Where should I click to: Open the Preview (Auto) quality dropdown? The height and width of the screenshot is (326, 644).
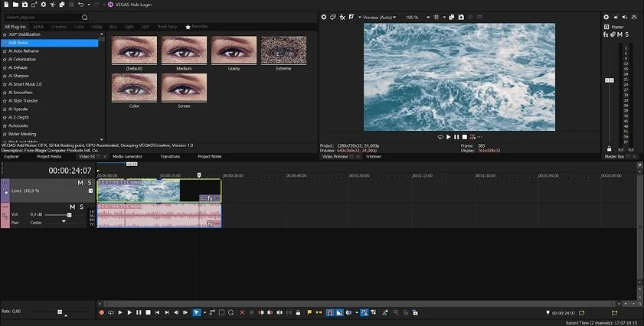pyautogui.click(x=380, y=18)
